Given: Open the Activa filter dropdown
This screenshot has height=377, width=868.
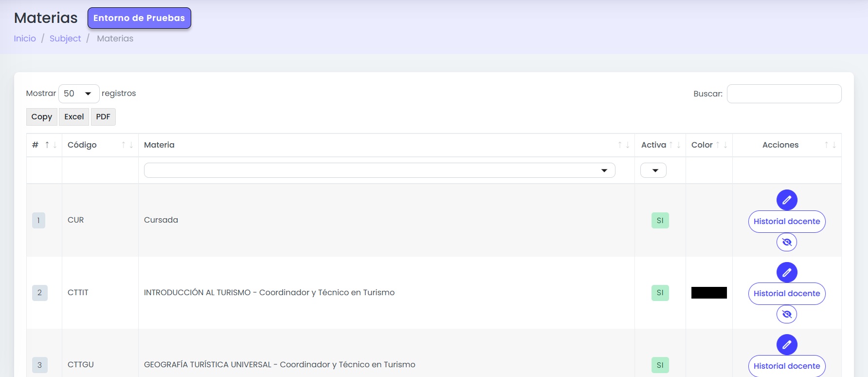Looking at the screenshot, I should point(653,170).
